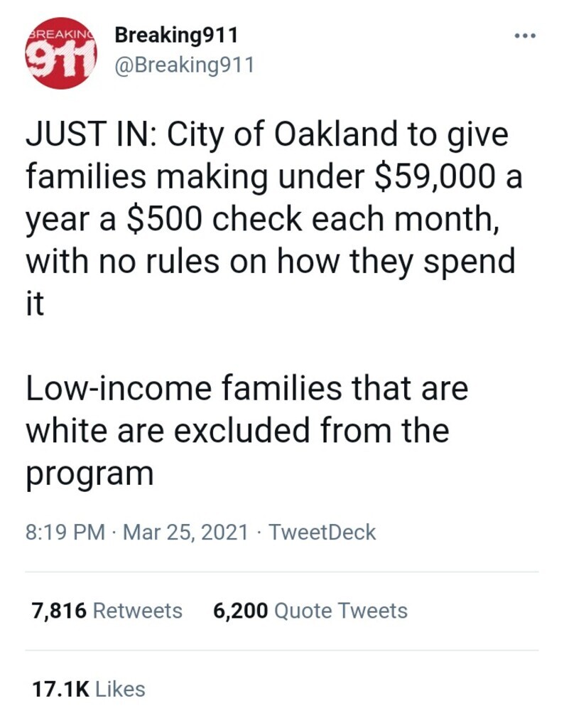Click the Quote Tweets label
Image resolution: width=564 pixels, height=728 pixels.
340,611
